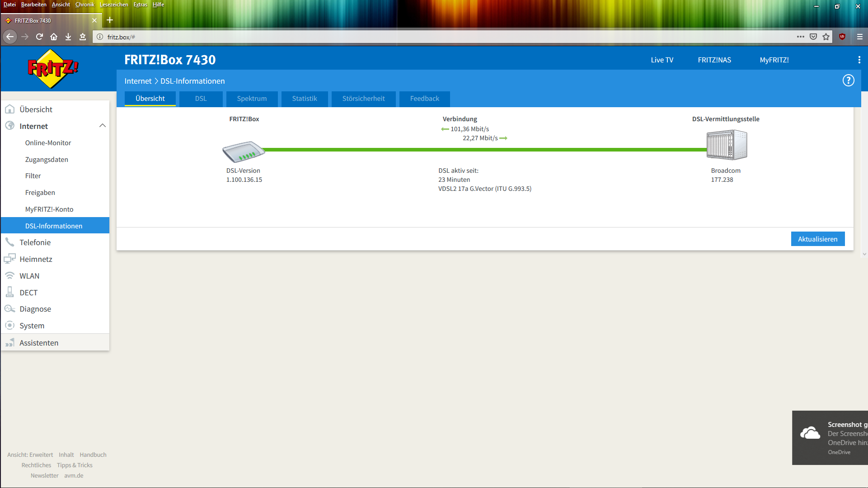Open FRITZ!NAS link
The height and width of the screenshot is (488, 868).
[x=714, y=60]
